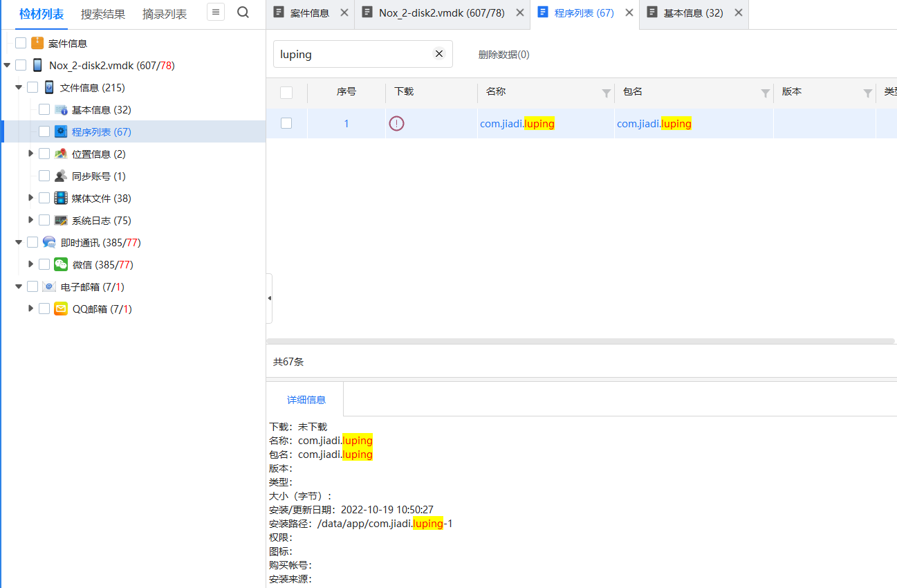Click the 系统日志 log icon
The width and height of the screenshot is (897, 588).
pyautogui.click(x=61, y=220)
